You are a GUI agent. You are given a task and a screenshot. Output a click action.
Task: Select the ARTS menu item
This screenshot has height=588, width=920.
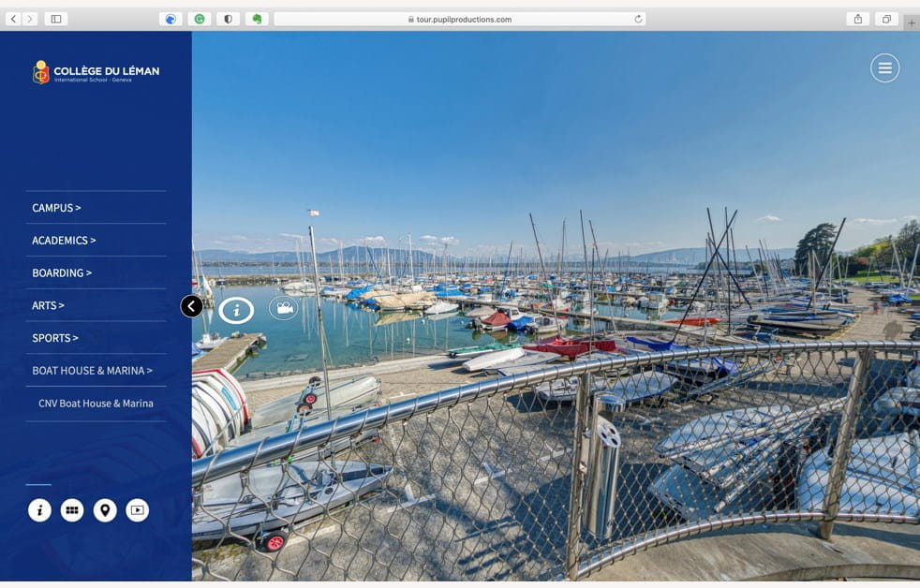[48, 305]
